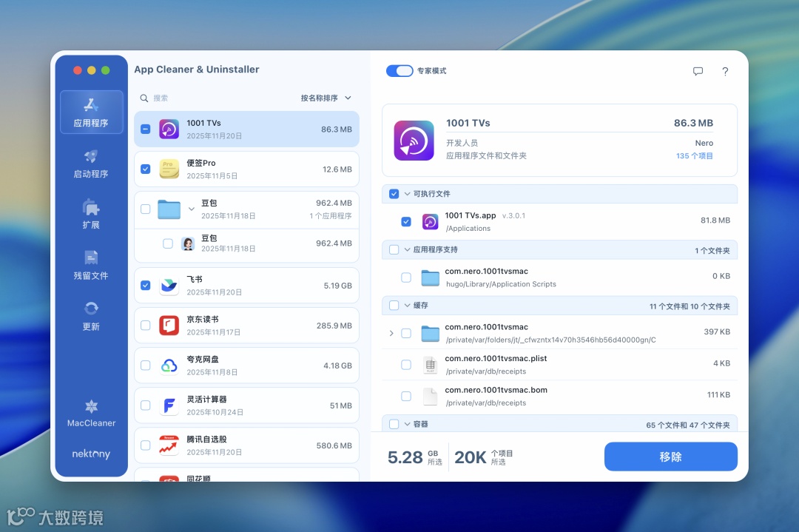Click the 1001 TVs app icon in list
The width and height of the screenshot is (799, 532).
click(169, 129)
